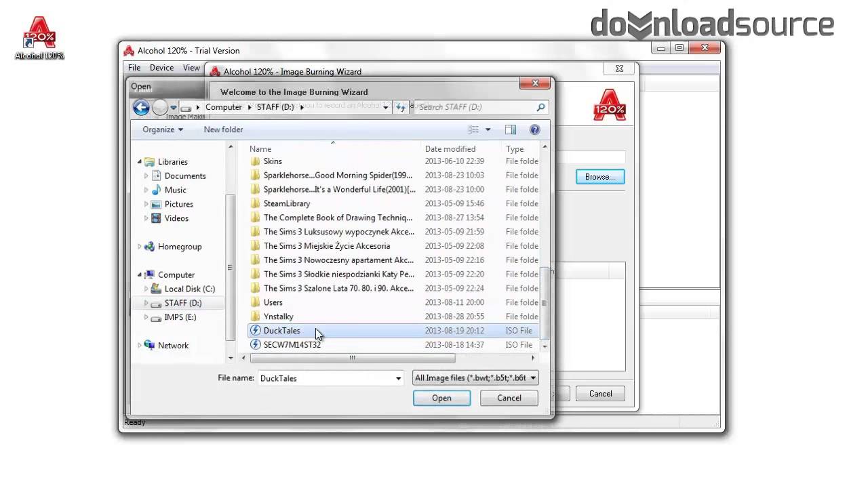Click STAFF (D:) in the address breadcrumb
Screen dimensions: 868x488
coord(275,107)
